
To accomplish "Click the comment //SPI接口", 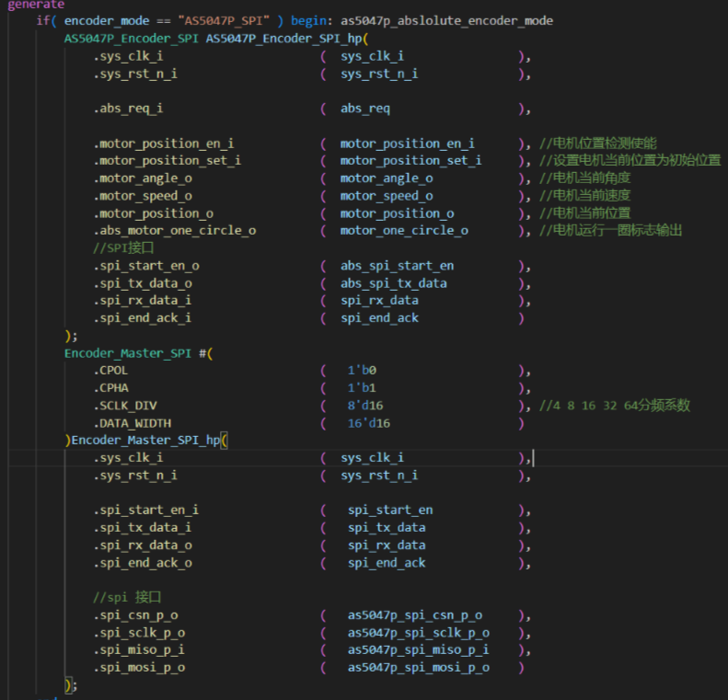I will click(x=123, y=248).
